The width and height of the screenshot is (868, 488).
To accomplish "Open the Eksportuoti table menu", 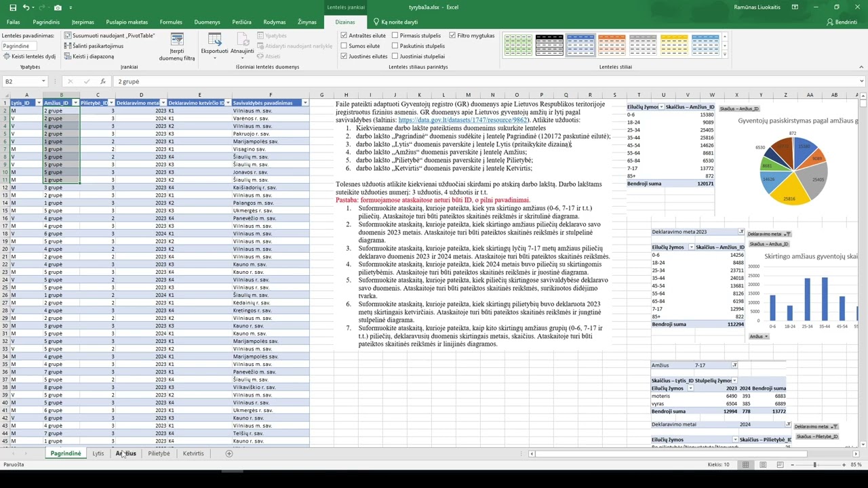I will click(214, 47).
